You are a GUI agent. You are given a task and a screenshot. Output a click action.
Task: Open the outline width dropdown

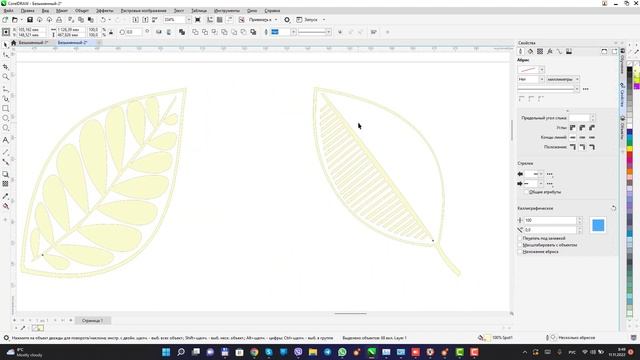click(542, 79)
